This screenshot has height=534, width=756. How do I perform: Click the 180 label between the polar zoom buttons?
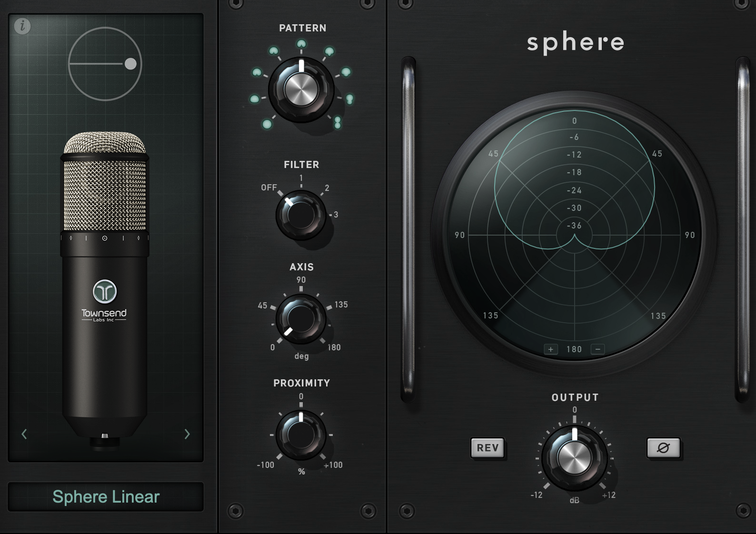point(574,349)
